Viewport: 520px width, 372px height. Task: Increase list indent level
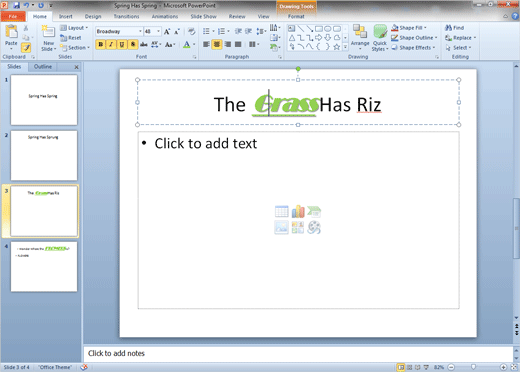click(x=248, y=31)
